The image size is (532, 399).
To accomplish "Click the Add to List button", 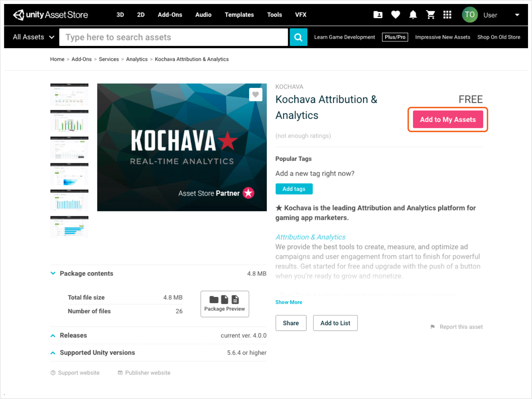I will 335,323.
